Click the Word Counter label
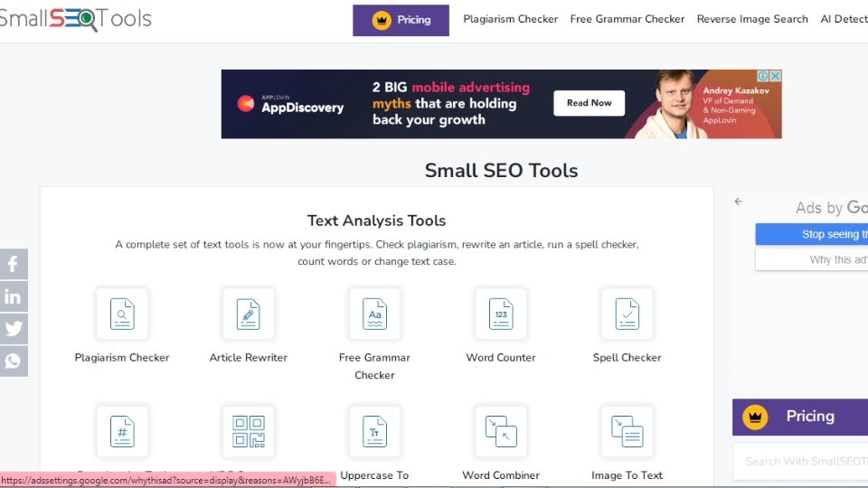868x488 pixels. click(501, 358)
